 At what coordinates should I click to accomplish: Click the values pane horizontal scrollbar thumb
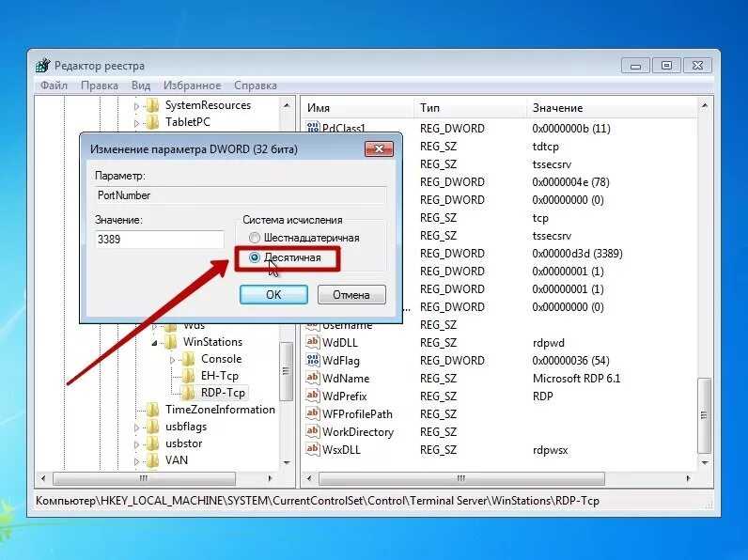click(x=460, y=478)
